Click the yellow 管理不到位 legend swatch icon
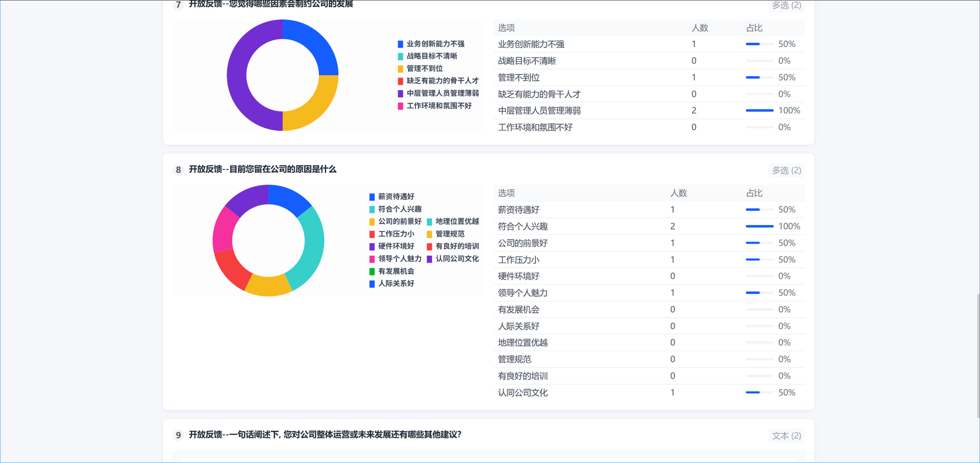The width and height of the screenshot is (980, 463). [x=400, y=68]
